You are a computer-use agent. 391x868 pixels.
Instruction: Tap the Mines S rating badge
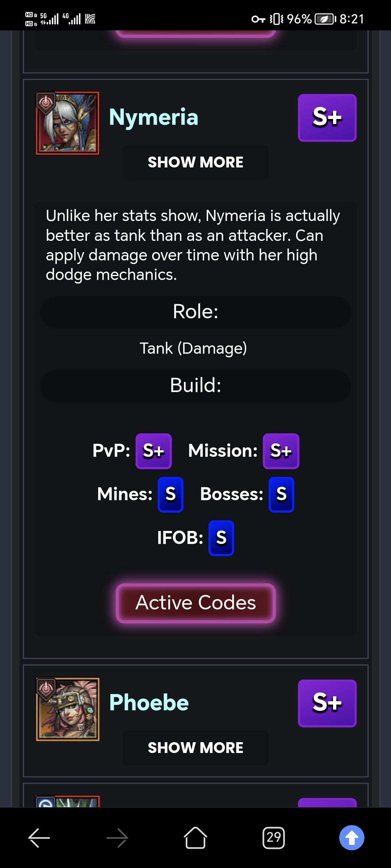click(171, 494)
